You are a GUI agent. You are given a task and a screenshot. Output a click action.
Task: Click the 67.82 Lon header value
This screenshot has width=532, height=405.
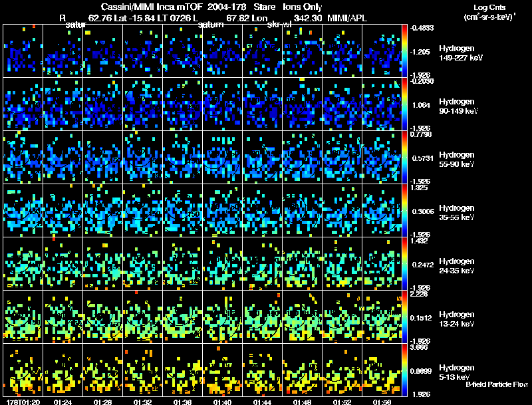click(247, 18)
